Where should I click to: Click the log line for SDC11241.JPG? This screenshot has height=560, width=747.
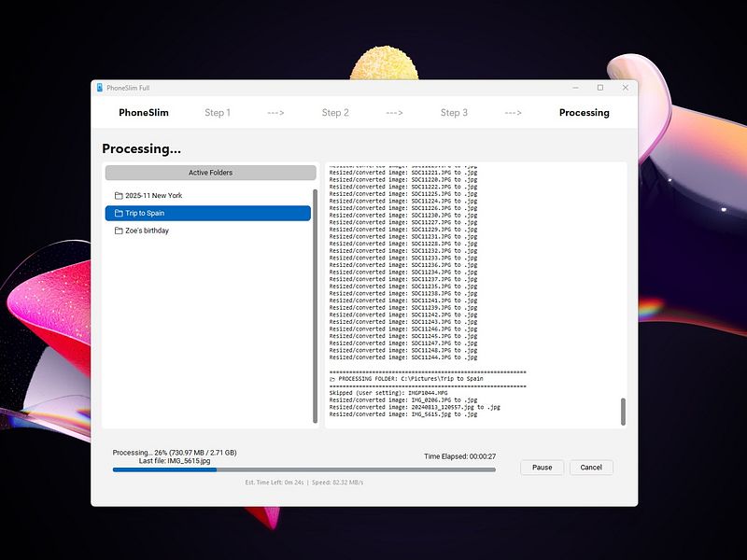tap(403, 301)
